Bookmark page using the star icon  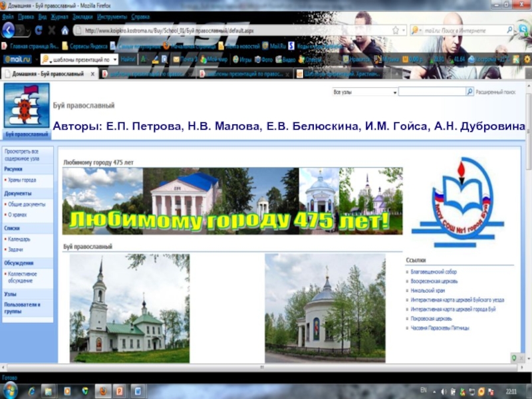point(396,31)
